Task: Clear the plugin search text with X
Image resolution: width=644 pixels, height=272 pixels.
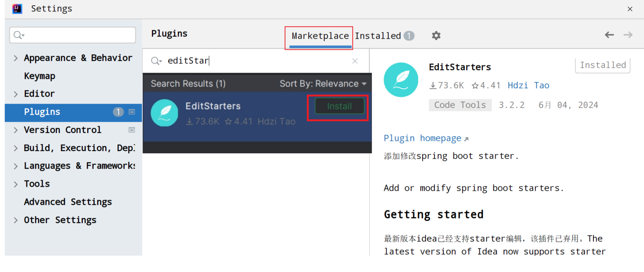Action: [x=355, y=61]
